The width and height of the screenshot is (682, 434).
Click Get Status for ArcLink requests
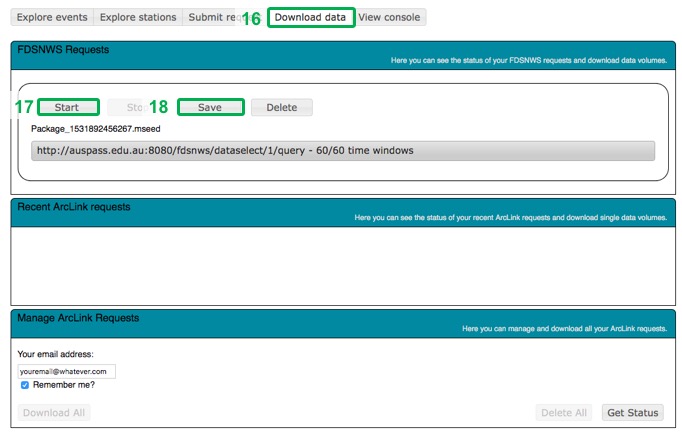[x=632, y=413]
